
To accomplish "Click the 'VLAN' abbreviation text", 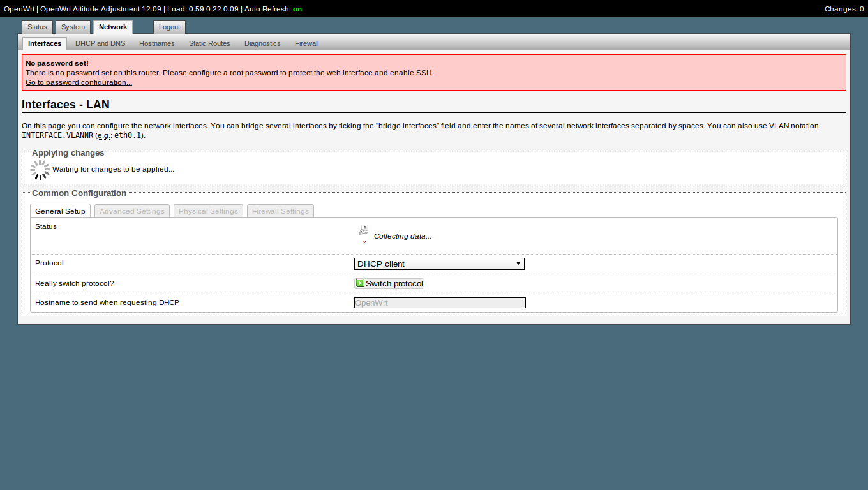I will (x=779, y=126).
